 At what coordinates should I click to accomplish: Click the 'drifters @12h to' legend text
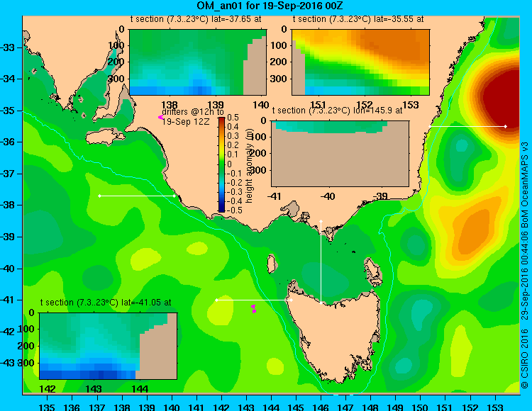point(193,112)
